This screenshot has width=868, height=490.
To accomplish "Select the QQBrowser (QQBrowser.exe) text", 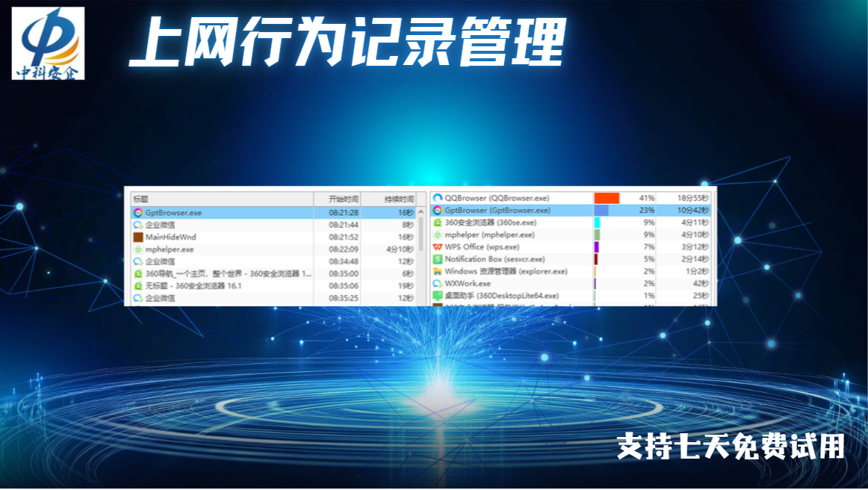I will pos(497,198).
